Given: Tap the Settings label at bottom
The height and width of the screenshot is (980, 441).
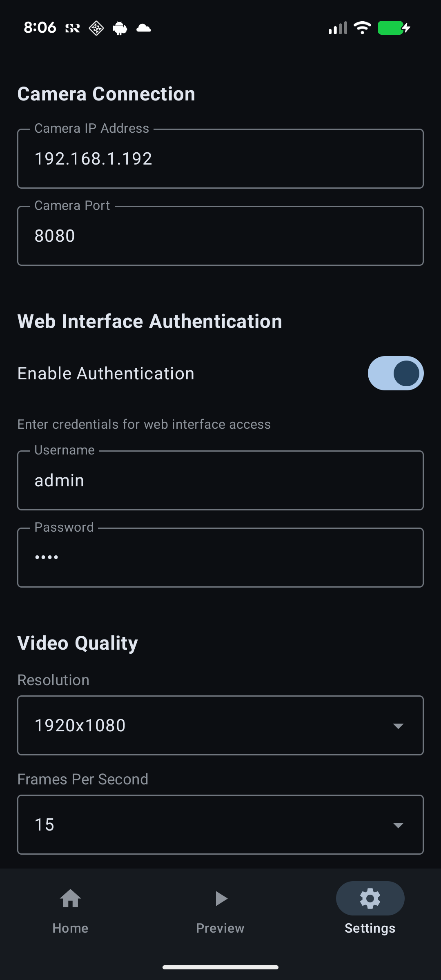Looking at the screenshot, I should pos(370,928).
